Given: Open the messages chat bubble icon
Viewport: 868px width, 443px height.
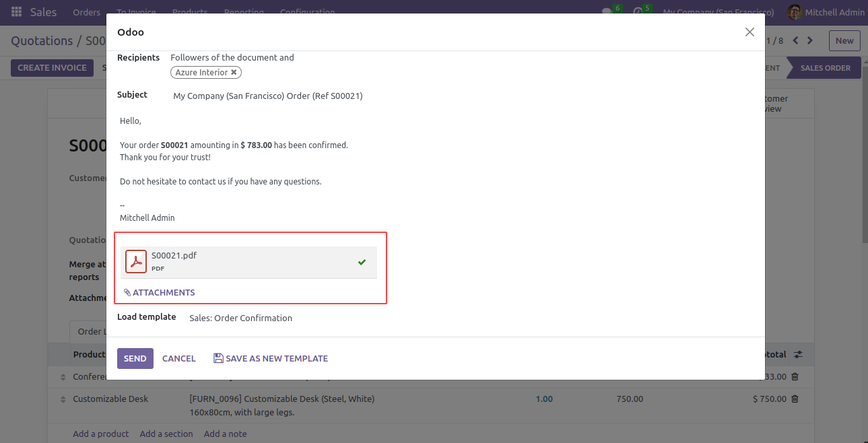Looking at the screenshot, I should (x=607, y=12).
